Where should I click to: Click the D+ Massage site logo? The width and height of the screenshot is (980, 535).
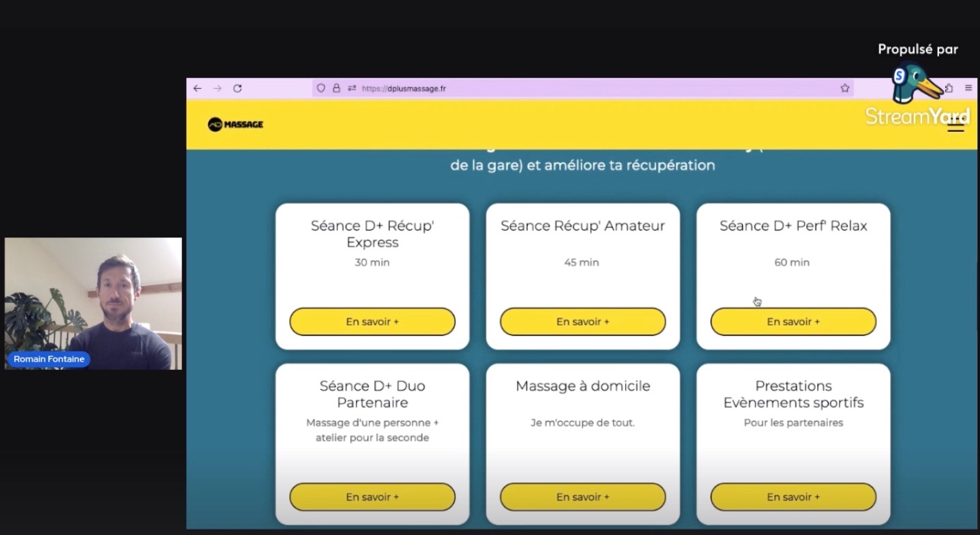[235, 125]
